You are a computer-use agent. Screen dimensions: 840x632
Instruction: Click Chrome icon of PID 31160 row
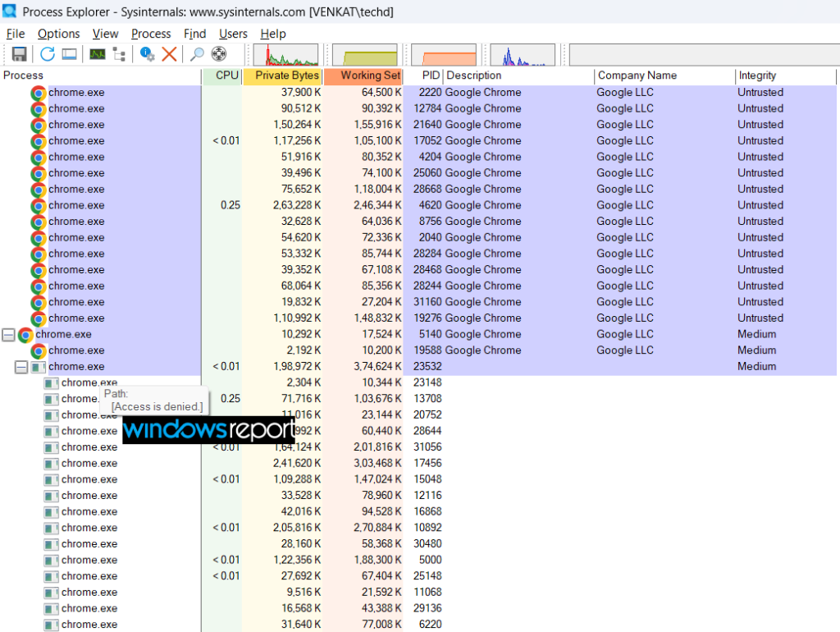click(x=38, y=303)
